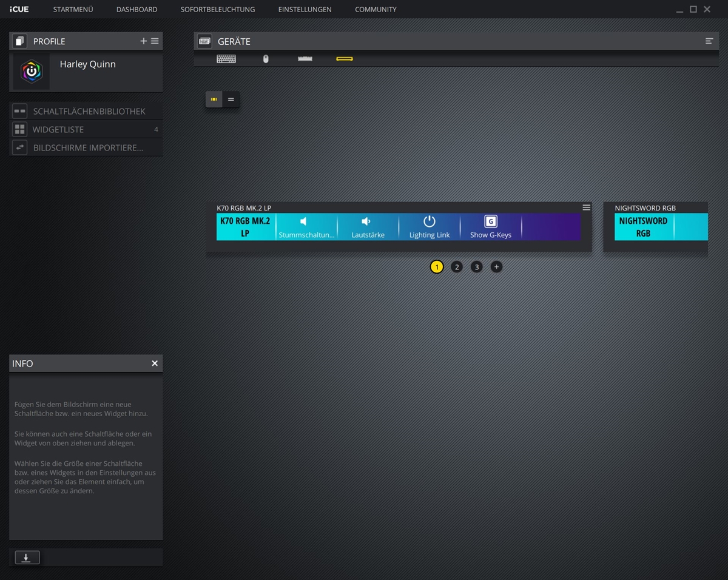Close the INFO panel
Image resolution: width=728 pixels, height=580 pixels.
[155, 363]
